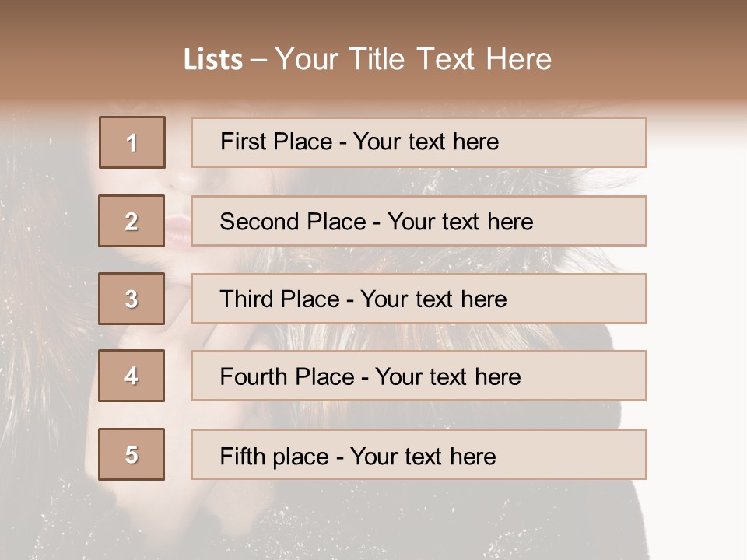Click the Third Place text bar
Viewport: 747px width, 560px height.
[419, 299]
